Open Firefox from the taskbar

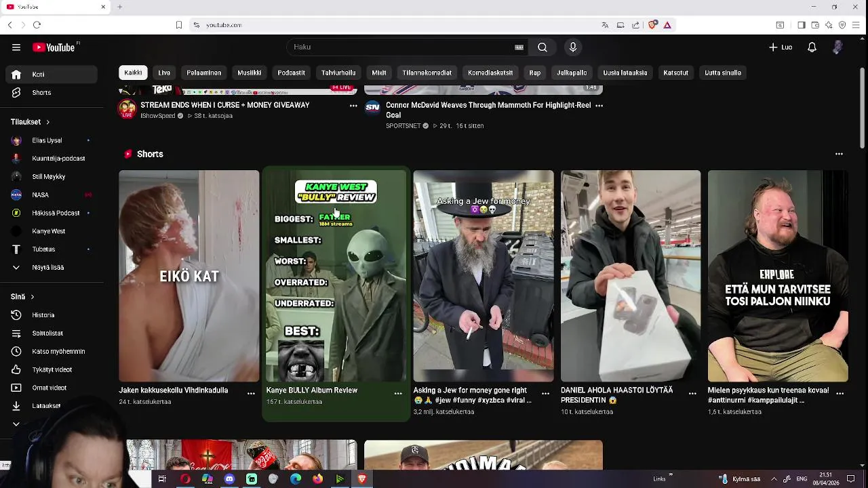coord(317,479)
